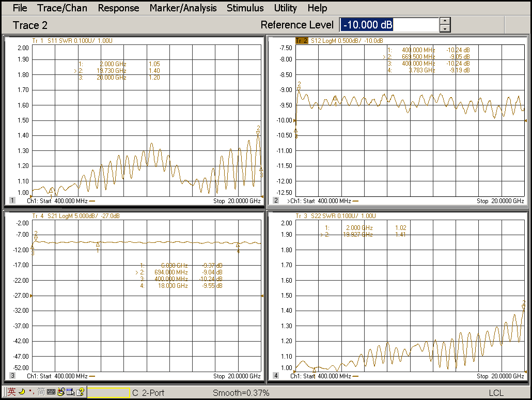
Task: Click marker 1 on the S21 trace
Action: click(98, 247)
